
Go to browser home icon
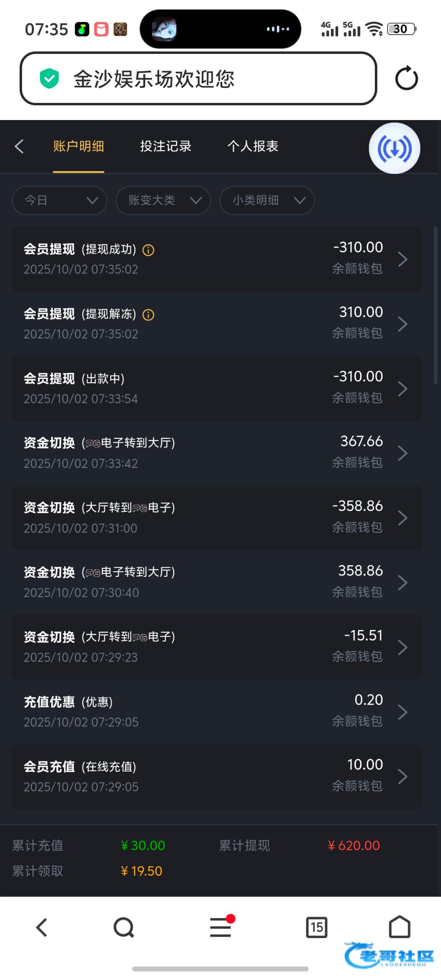click(x=399, y=927)
